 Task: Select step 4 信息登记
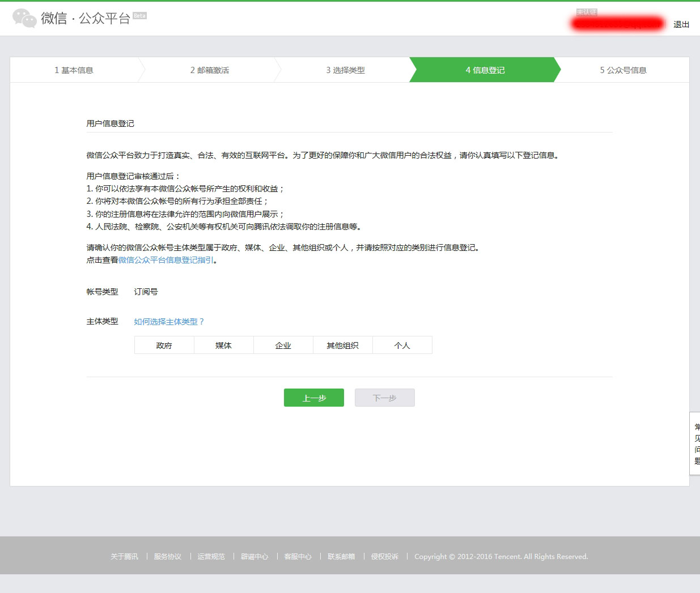coord(485,70)
